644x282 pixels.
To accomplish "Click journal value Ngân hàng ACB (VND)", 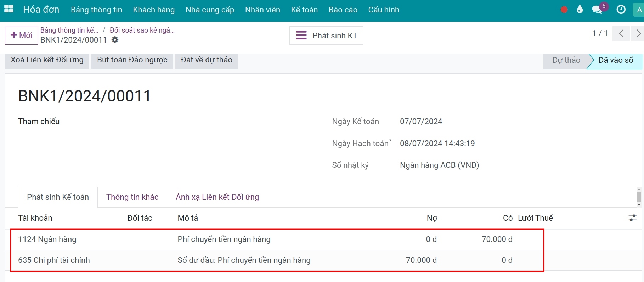I will click(x=439, y=165).
